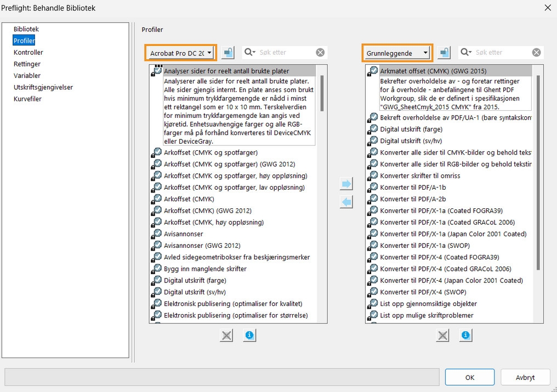Open search options via the magnifier dropdown arrow
The height and width of the screenshot is (392, 557).
point(254,52)
